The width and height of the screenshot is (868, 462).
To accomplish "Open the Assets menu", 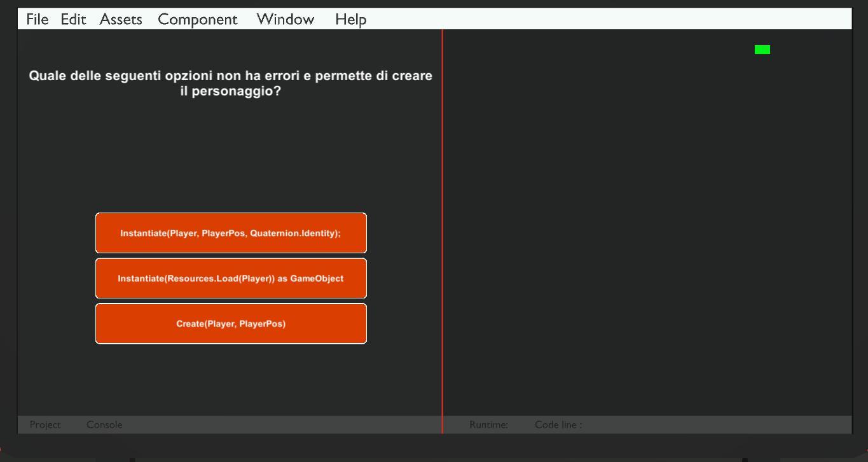I will (x=121, y=20).
